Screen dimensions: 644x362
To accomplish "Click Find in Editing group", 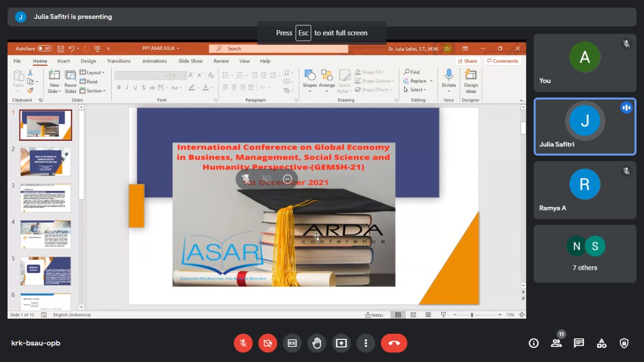I will coord(412,72).
